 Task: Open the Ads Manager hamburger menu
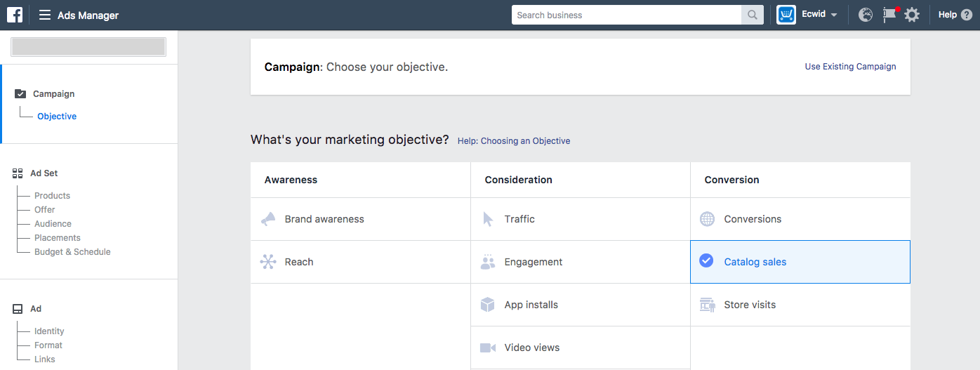(x=45, y=15)
